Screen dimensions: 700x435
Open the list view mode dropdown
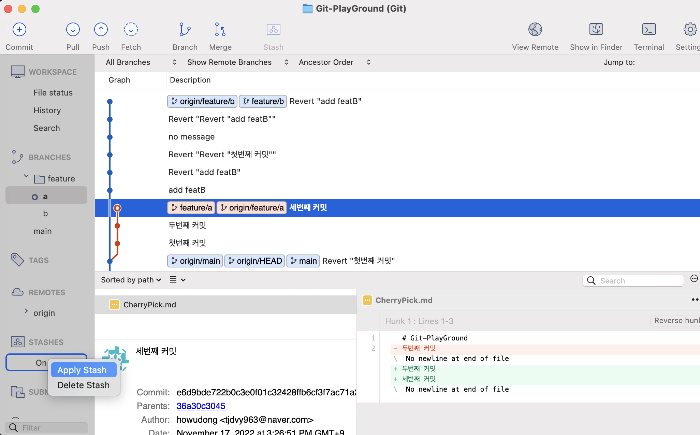click(x=177, y=280)
